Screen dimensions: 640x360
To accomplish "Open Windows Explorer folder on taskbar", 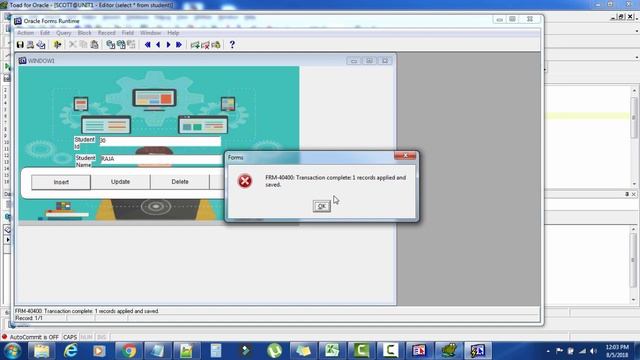I will [42, 351].
